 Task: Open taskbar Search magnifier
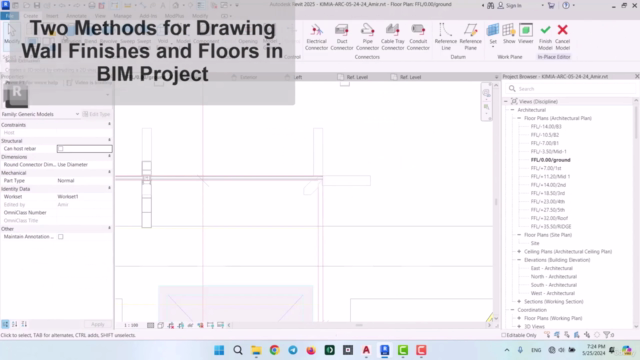(238, 350)
